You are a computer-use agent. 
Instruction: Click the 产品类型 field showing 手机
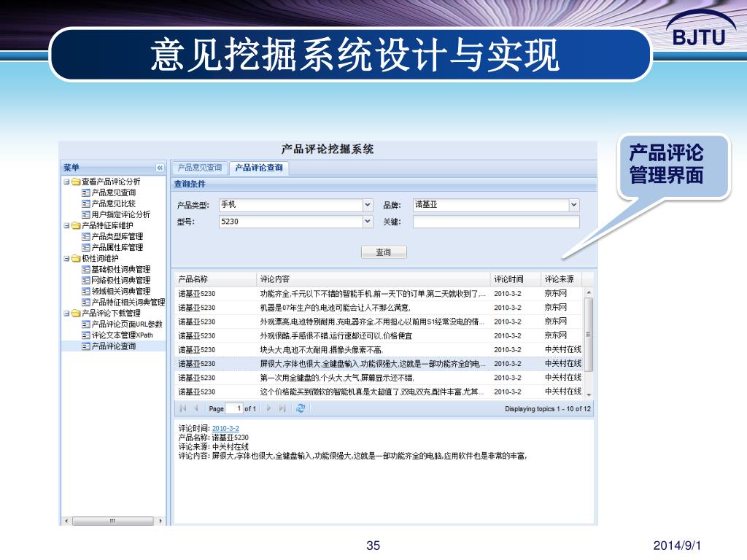click(x=291, y=205)
